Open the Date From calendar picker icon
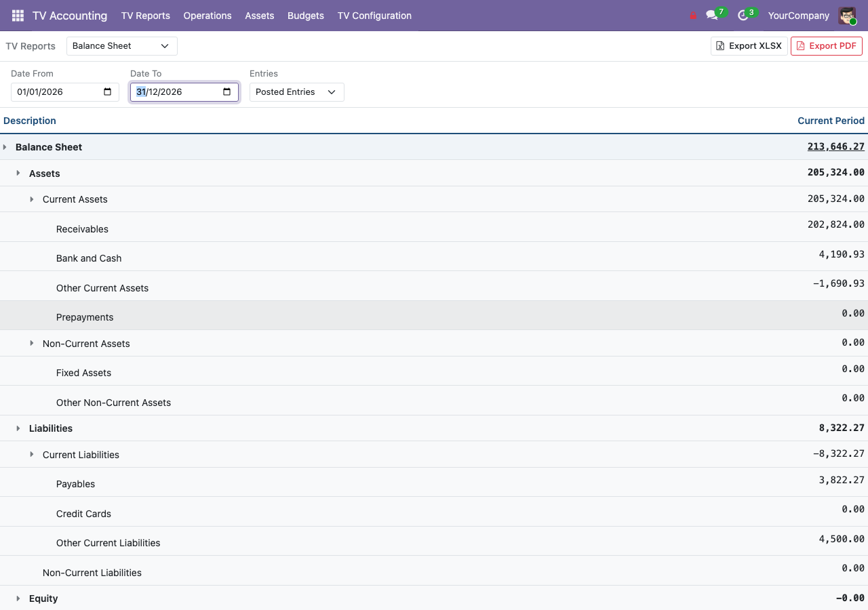868x610 pixels. point(108,91)
